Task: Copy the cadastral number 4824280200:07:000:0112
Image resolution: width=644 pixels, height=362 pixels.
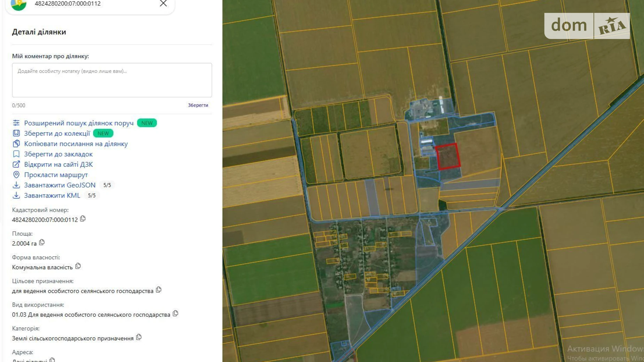Action: click(83, 219)
